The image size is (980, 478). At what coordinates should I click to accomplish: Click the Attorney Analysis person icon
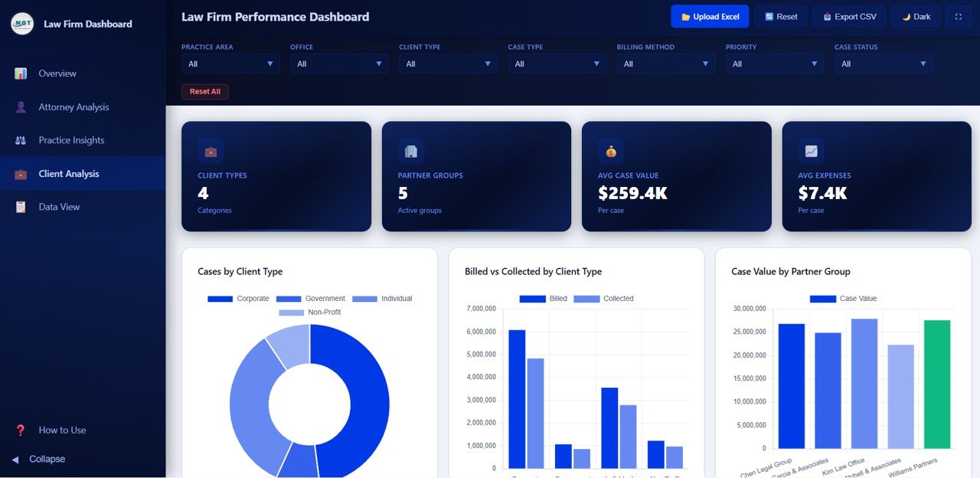[21, 106]
